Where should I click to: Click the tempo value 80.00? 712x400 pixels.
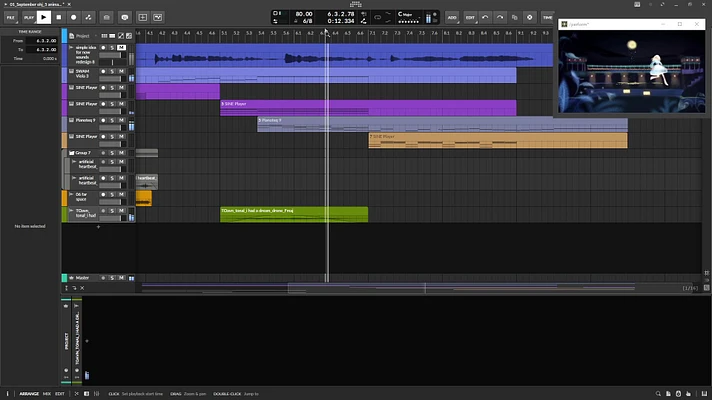[x=304, y=14]
